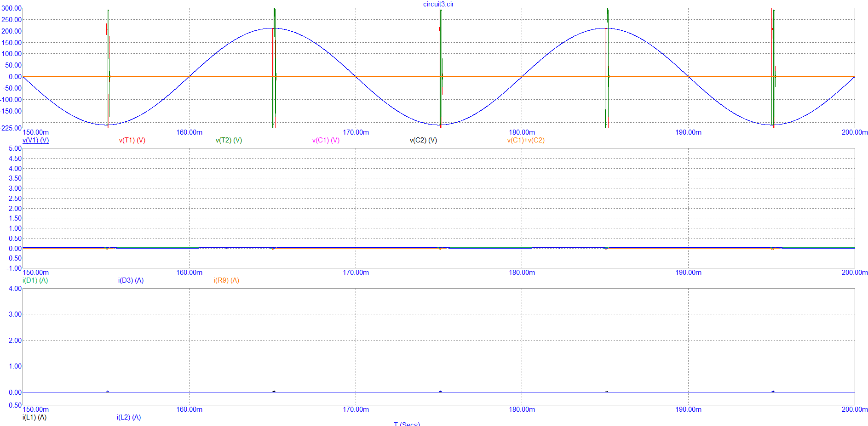Select the i(L2) (A) trace label

point(129,417)
